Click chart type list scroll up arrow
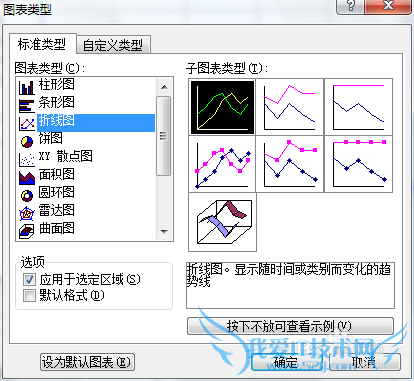The image size is (414, 381). [164, 87]
